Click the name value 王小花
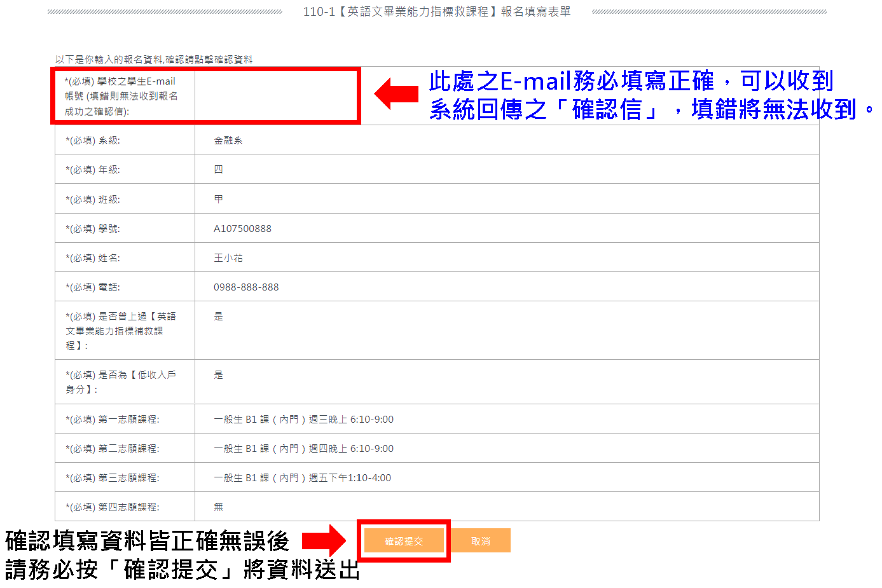The height and width of the screenshot is (588, 882). pos(228,258)
